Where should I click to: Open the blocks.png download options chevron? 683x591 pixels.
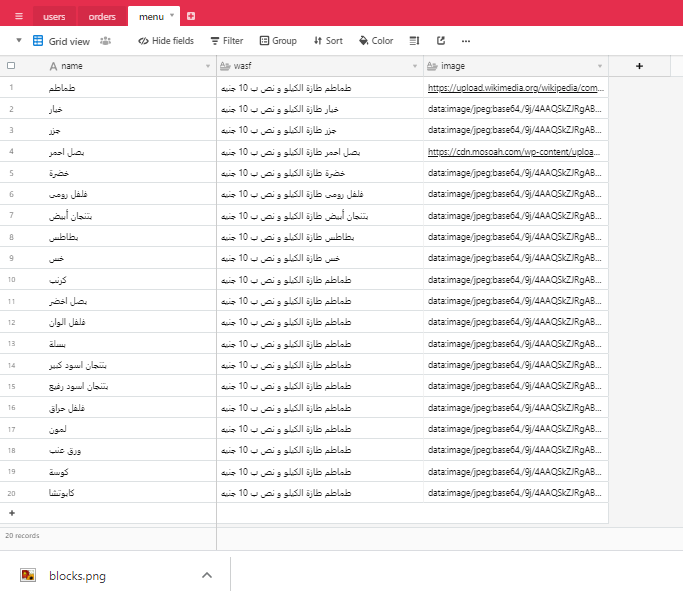[207, 575]
